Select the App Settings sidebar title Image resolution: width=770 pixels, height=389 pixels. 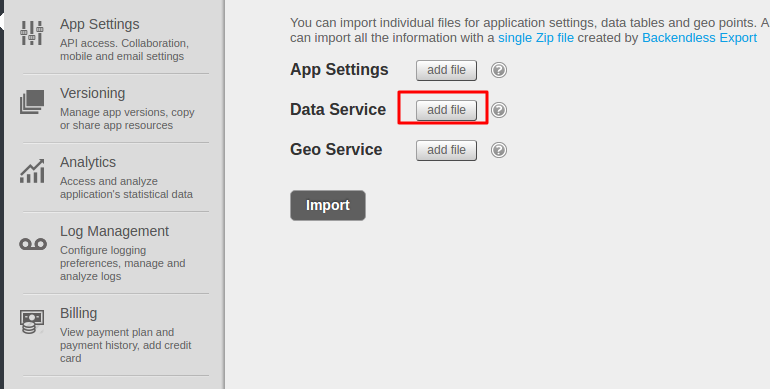pos(100,24)
